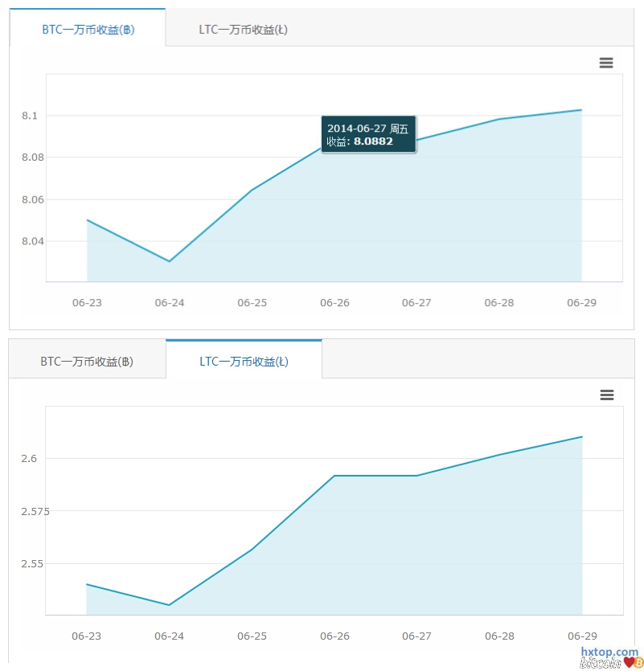Open the bottom LTC chart's hamburger export menu
644x671 pixels.
[606, 395]
